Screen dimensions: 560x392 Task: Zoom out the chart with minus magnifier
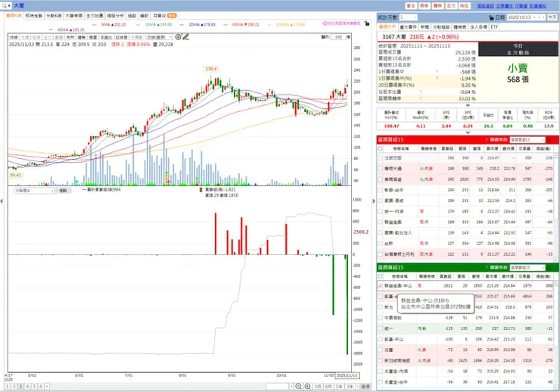[x=298, y=386]
